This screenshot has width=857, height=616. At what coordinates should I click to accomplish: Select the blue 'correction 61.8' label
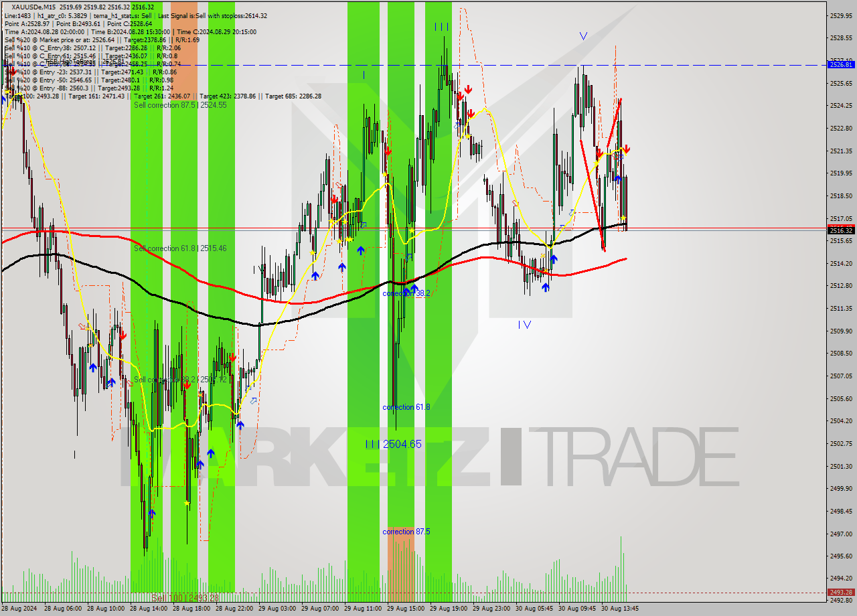coord(406,407)
